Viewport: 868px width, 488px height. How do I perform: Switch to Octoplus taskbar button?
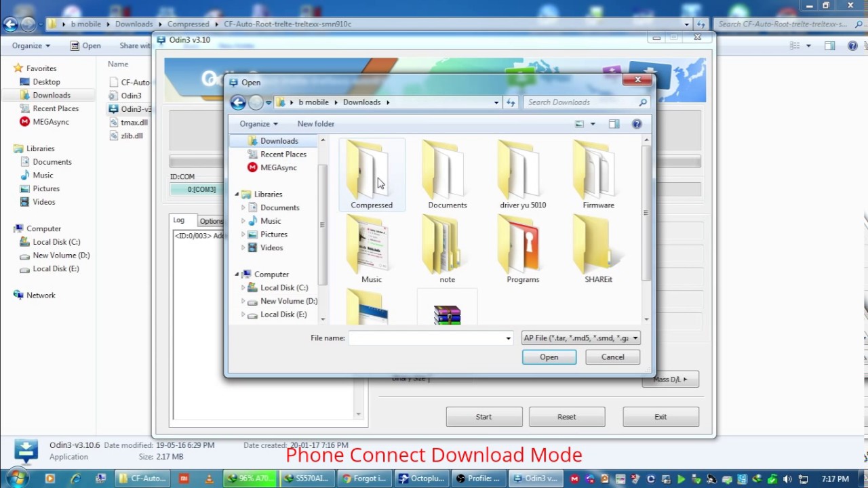tap(421, 479)
